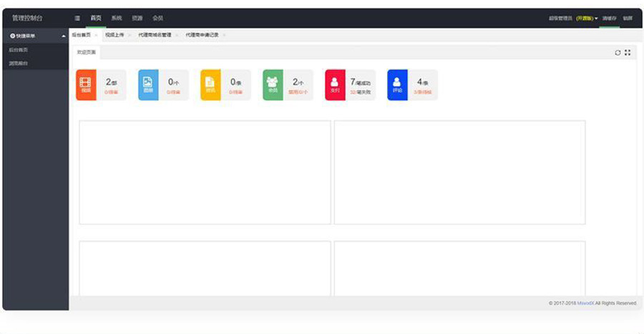The image size is (644, 334).
Task: Click the yellow document stat icon
Action: pos(210,85)
